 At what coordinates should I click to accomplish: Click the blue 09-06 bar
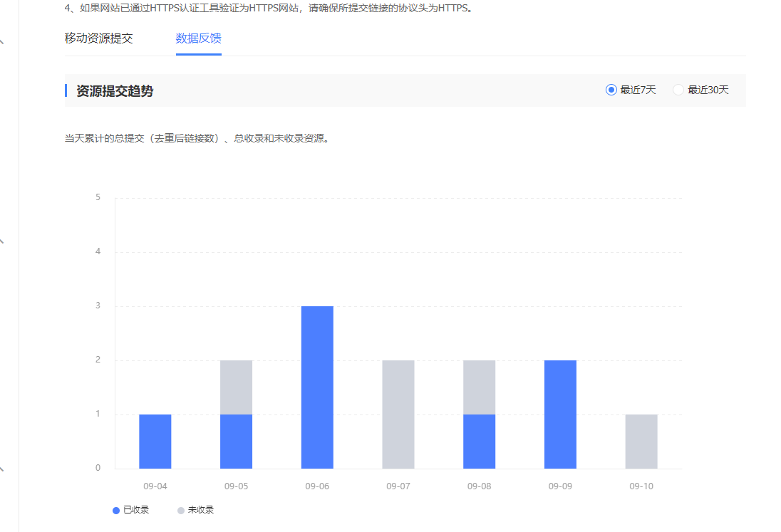coord(317,387)
